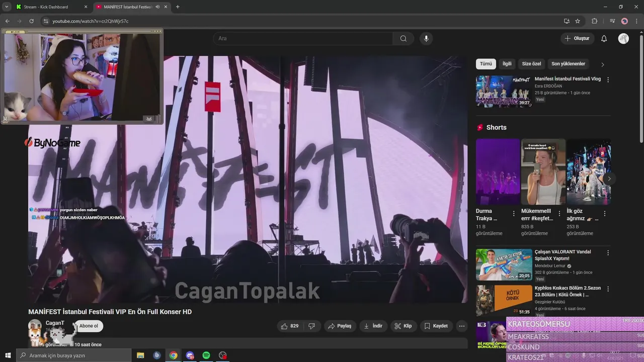Screen dimensions: 644x362
Task: Mute the MANİFEST tab via speaker icon
Action: click(157, 7)
